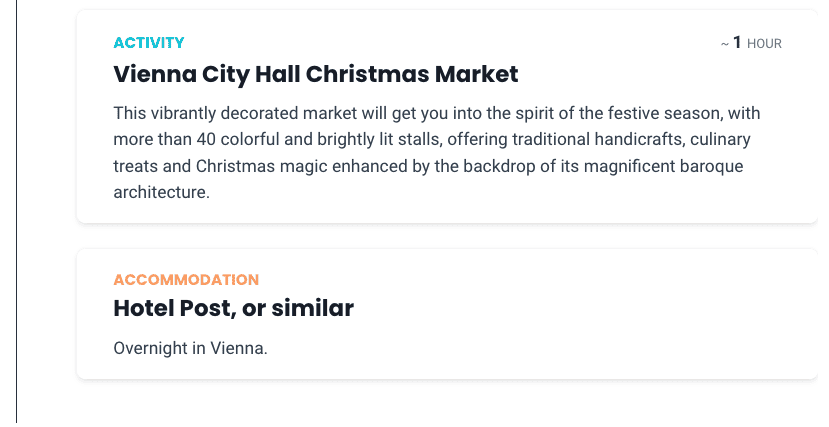This screenshot has width=829, height=427.
Task: Click the Vienna City Hall Christmas Market heading
Action: point(316,74)
